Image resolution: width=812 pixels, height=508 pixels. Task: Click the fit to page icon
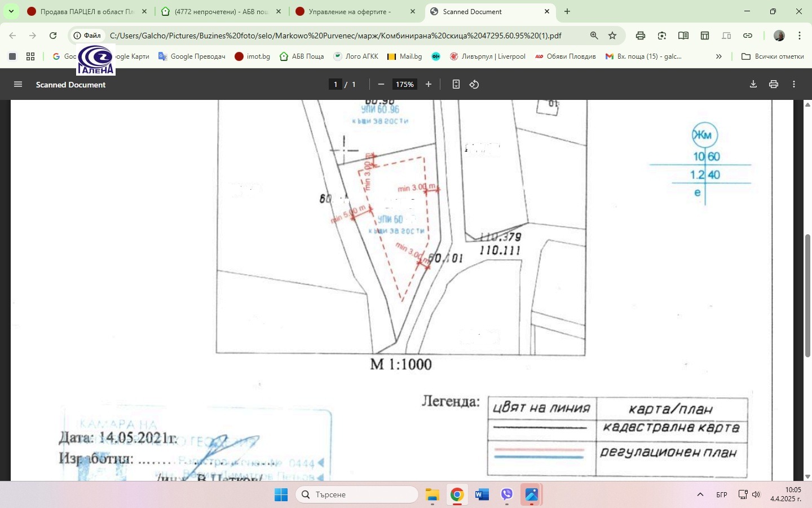click(456, 85)
